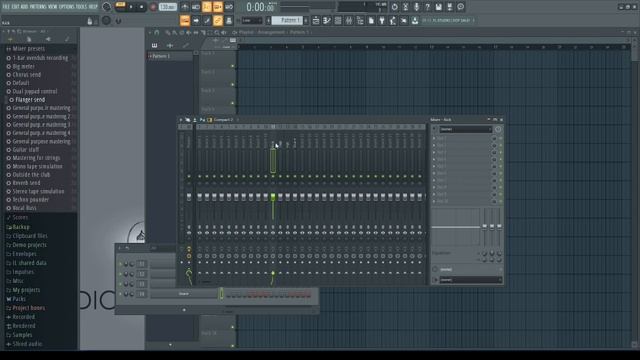Click the save project disk icon
Image resolution: width=640 pixels, height=360 pixels.
438,7
